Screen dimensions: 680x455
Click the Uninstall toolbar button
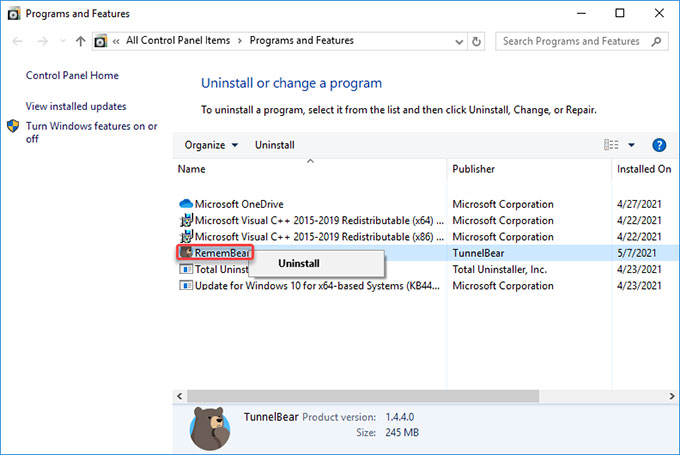275,145
